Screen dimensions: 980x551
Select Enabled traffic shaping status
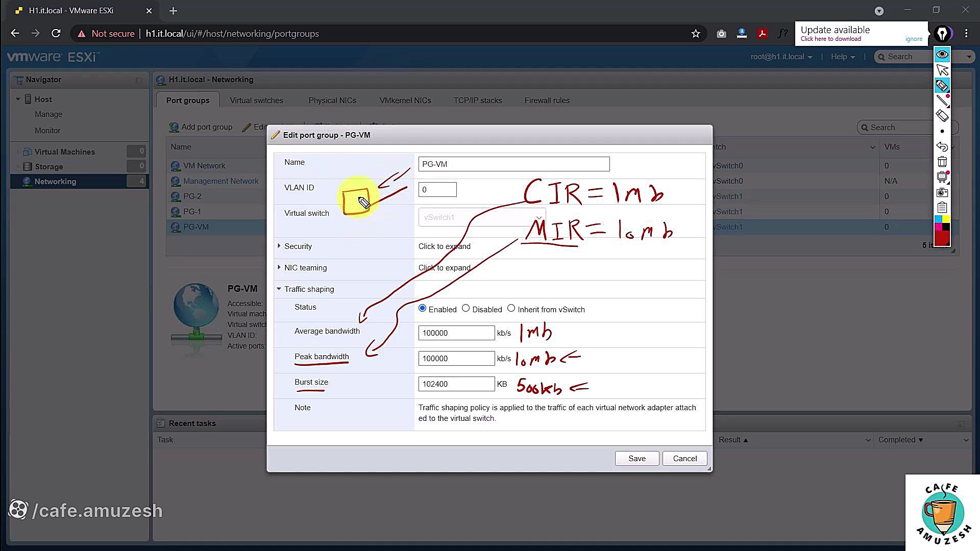coord(422,309)
